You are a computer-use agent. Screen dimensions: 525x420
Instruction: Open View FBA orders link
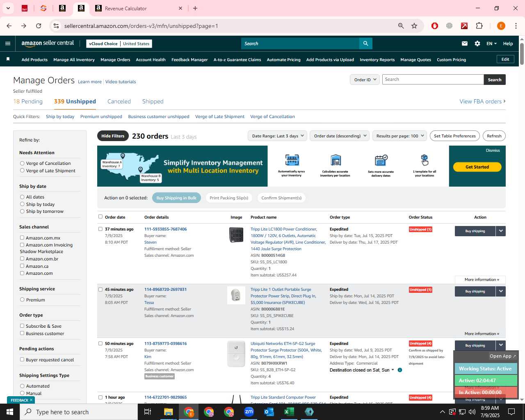pos(482,101)
